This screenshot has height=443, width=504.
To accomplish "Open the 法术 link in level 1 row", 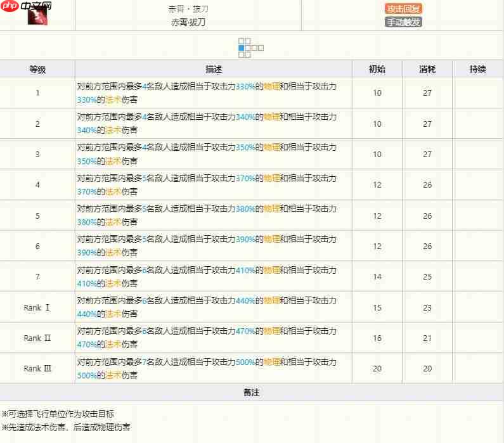I will (113, 100).
